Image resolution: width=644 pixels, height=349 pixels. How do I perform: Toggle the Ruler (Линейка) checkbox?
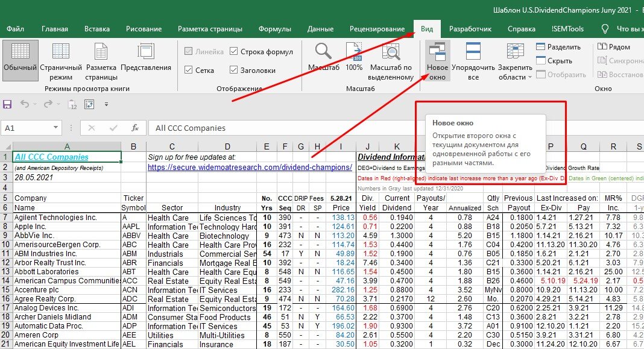click(x=204, y=52)
